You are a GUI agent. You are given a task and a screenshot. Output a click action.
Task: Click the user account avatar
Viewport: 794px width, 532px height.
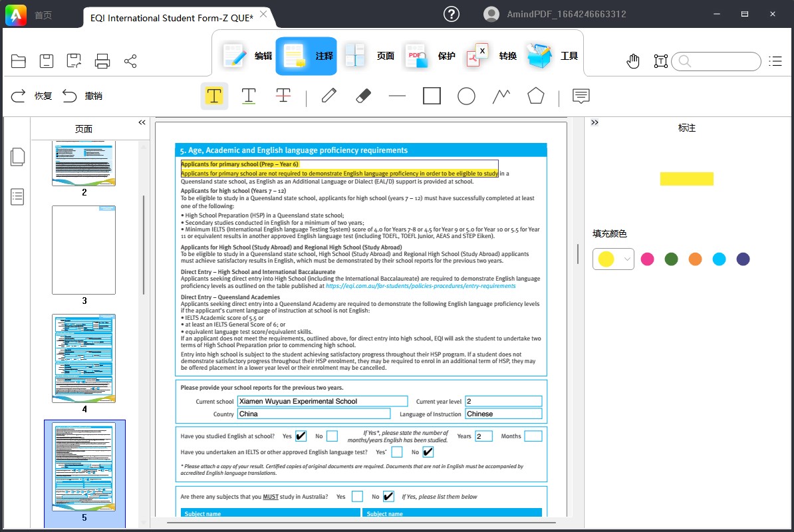[491, 14]
